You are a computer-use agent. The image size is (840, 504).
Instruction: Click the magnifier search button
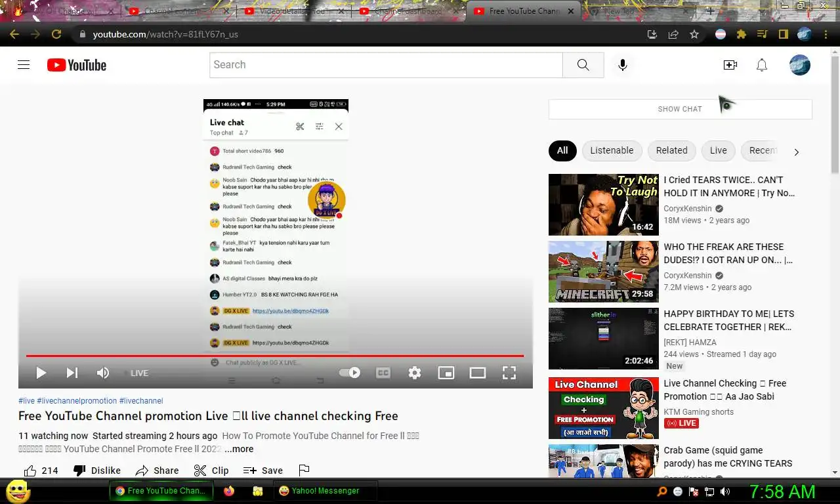tap(583, 65)
